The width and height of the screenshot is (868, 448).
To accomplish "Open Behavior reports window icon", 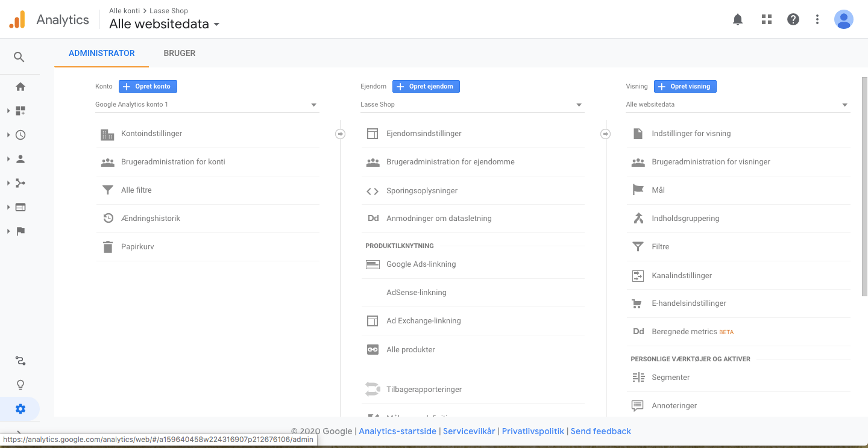I will pos(20,207).
